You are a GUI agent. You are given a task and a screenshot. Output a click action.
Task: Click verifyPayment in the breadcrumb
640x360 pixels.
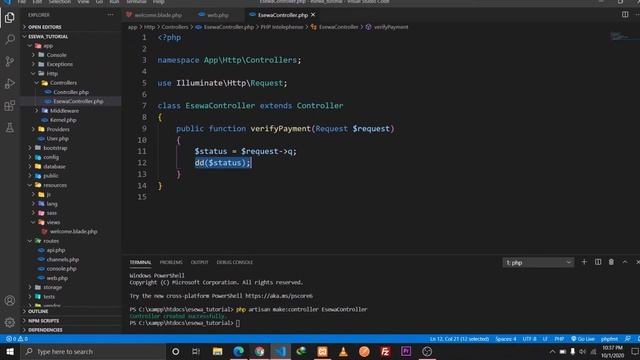(x=391, y=27)
